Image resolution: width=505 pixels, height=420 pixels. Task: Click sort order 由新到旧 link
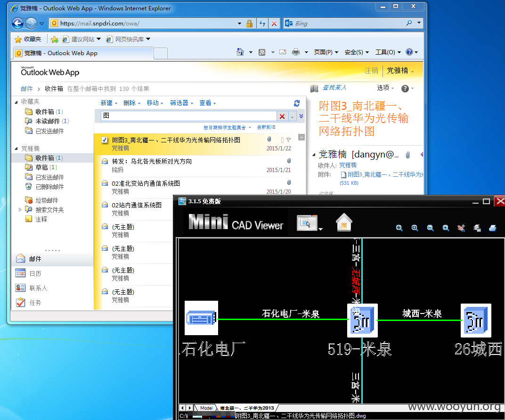(x=266, y=127)
